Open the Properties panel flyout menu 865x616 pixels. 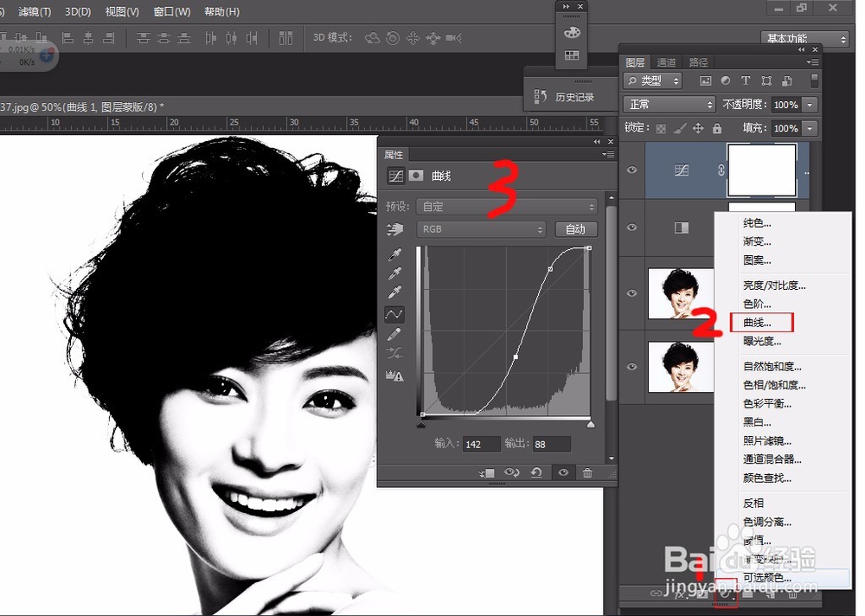608,155
